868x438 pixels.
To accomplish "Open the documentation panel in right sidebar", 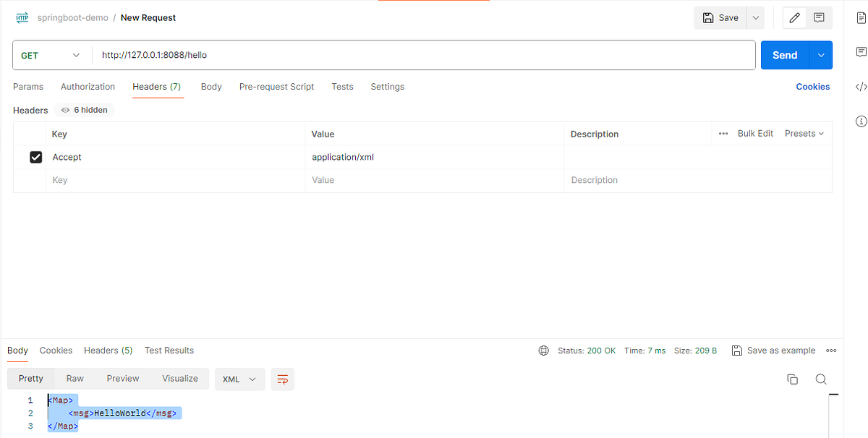I will [861, 18].
